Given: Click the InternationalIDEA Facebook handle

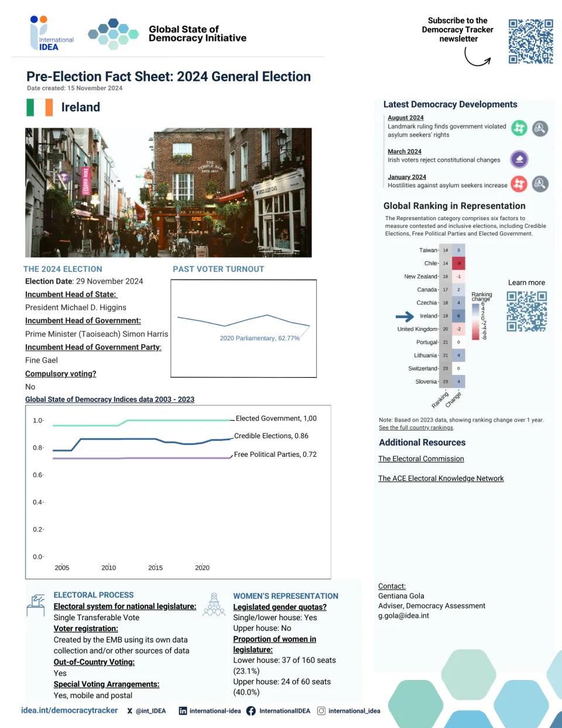Looking at the screenshot, I should tap(285, 711).
